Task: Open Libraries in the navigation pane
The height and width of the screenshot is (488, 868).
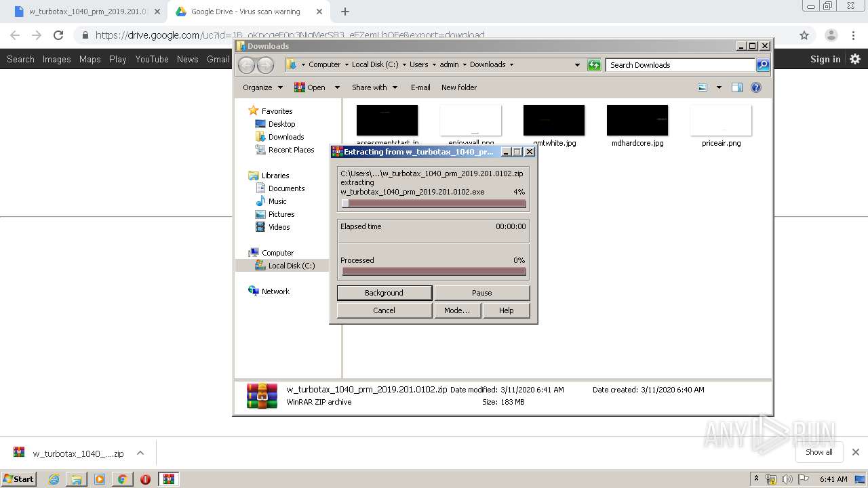Action: pos(275,176)
